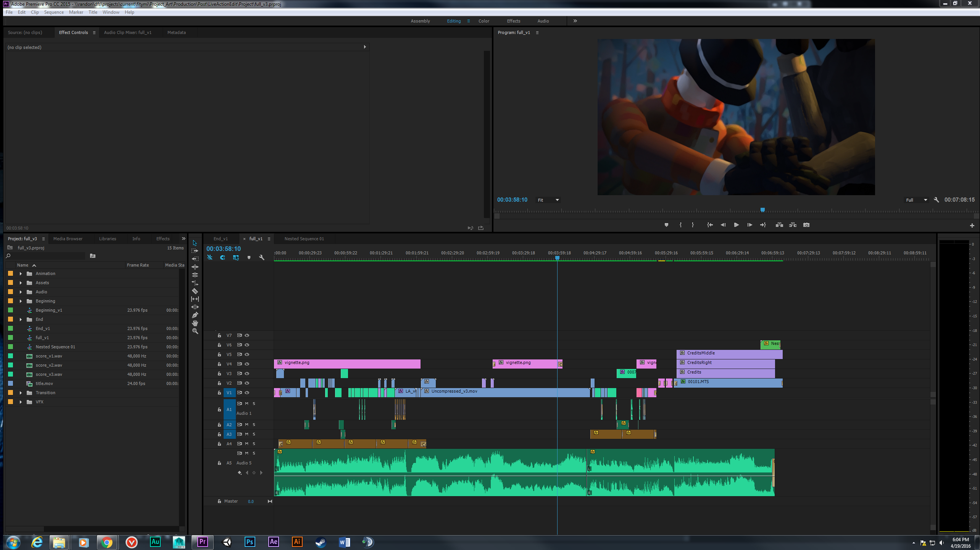
Task: Open Timeline Display Settings wrench
Action: (x=262, y=258)
